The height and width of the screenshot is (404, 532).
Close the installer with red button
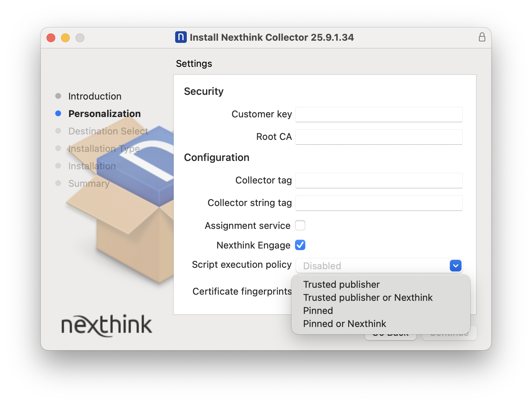(51, 38)
